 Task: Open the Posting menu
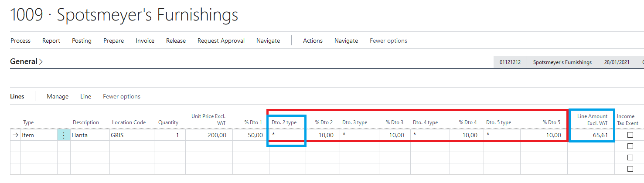click(x=82, y=41)
